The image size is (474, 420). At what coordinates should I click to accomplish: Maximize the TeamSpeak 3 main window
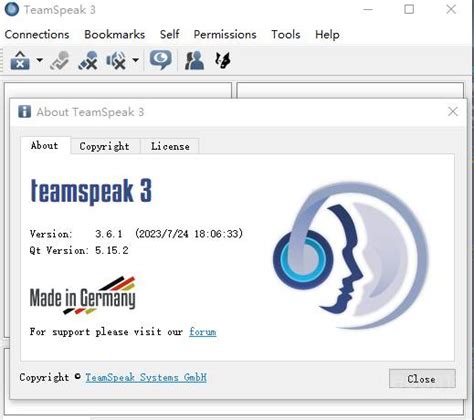[409, 9]
